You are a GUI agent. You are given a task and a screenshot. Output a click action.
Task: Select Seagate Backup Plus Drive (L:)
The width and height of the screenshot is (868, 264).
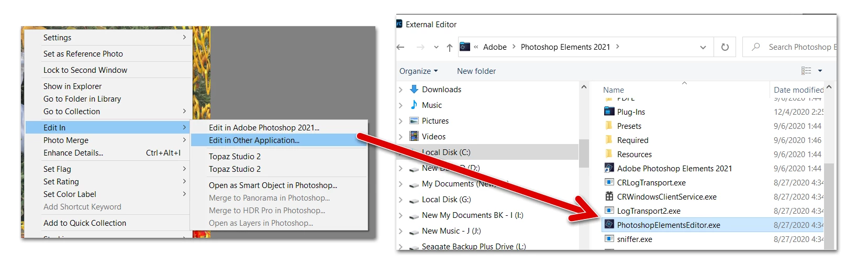[x=473, y=246]
